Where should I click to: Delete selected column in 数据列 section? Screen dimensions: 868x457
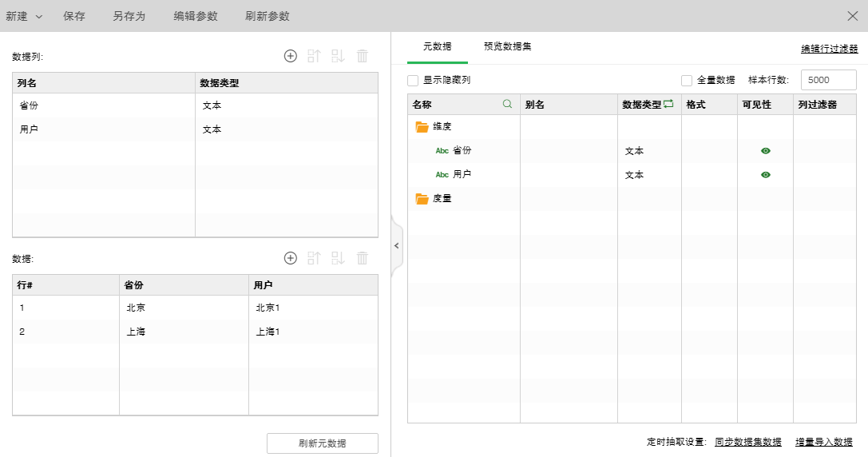pos(363,56)
